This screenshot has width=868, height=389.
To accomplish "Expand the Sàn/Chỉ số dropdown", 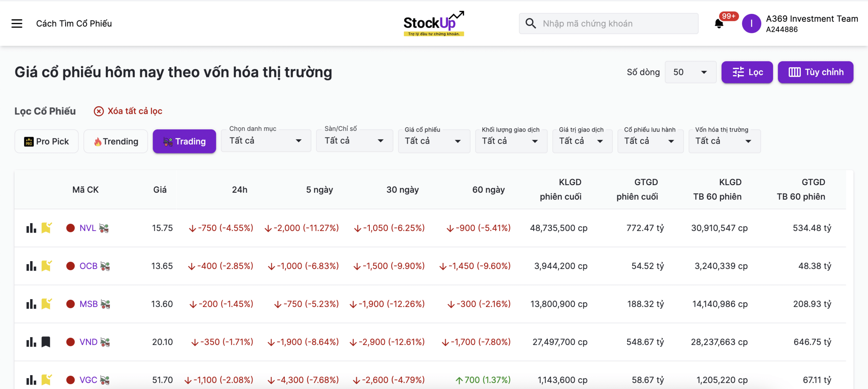I will [354, 141].
